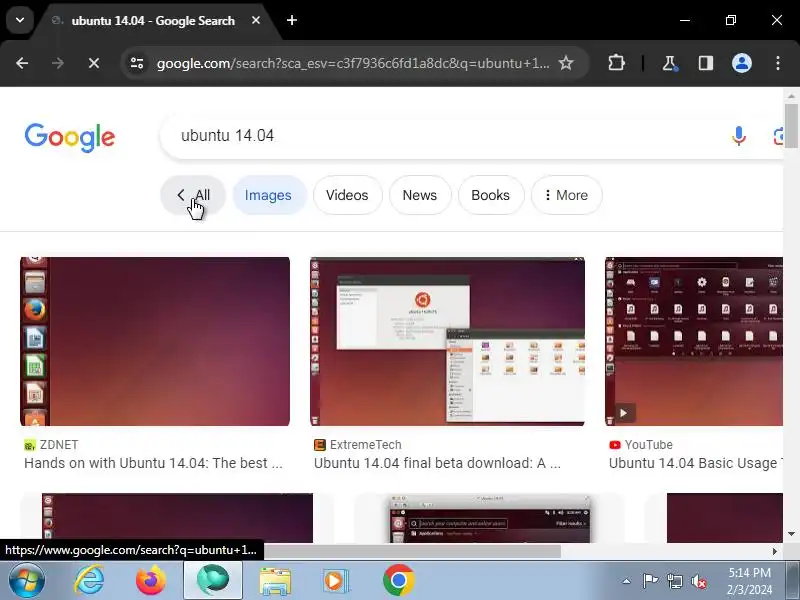This screenshot has height=600, width=800.
Task: Select the Images filter
Action: coord(268,195)
